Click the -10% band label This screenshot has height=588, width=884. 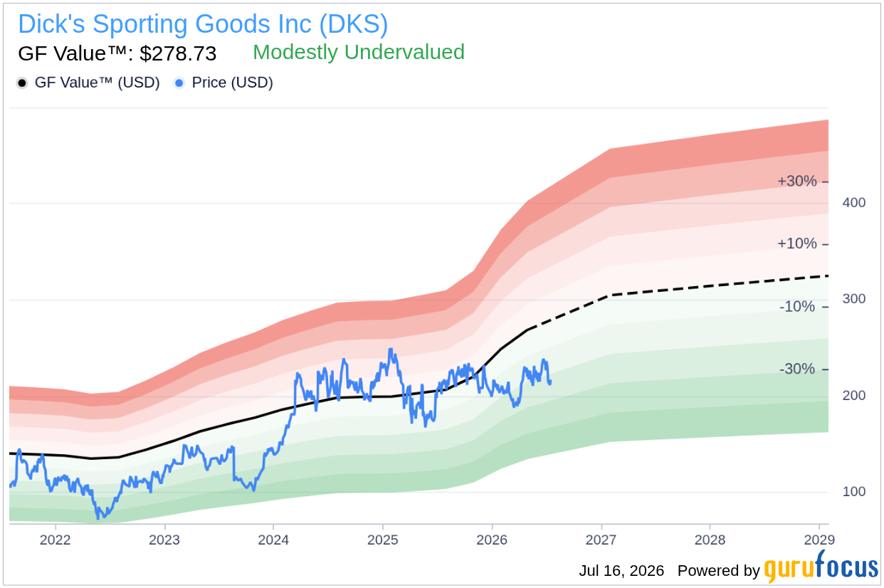click(x=797, y=307)
